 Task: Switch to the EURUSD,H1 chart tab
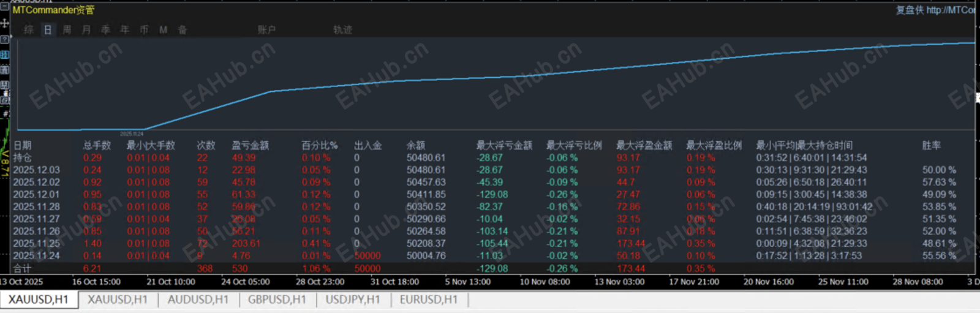[x=429, y=300]
